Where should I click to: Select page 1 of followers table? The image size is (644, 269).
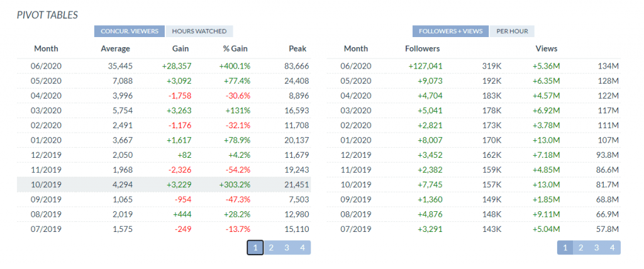565,248
